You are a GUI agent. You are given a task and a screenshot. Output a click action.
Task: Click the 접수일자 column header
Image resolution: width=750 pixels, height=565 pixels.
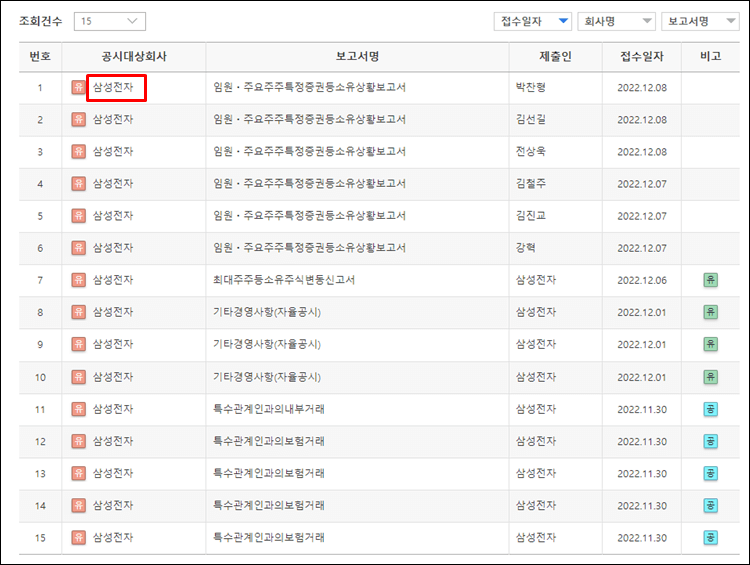tap(642, 56)
